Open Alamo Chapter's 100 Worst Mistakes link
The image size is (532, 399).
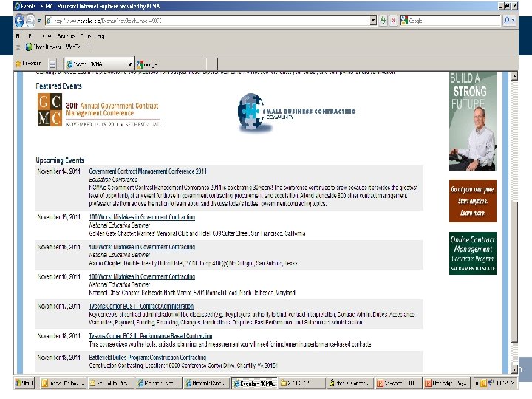pyautogui.click(x=142, y=247)
